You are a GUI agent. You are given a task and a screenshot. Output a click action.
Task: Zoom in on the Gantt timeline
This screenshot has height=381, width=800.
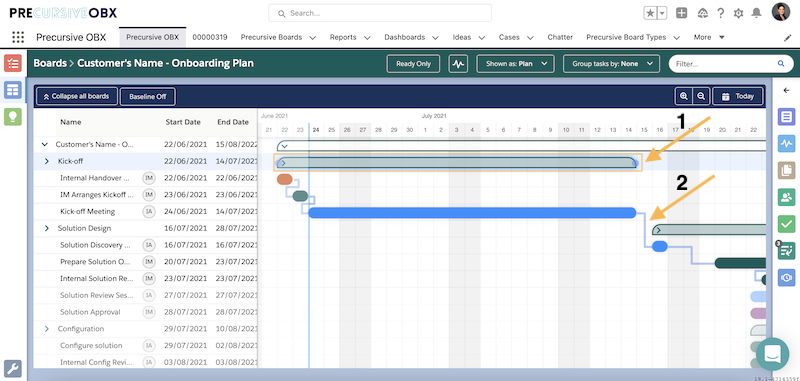[x=683, y=96]
